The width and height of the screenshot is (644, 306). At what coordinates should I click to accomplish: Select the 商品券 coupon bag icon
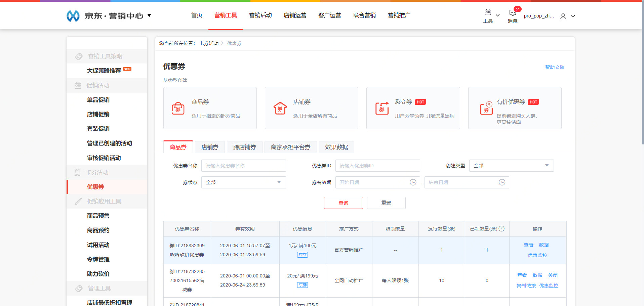pyautogui.click(x=178, y=108)
